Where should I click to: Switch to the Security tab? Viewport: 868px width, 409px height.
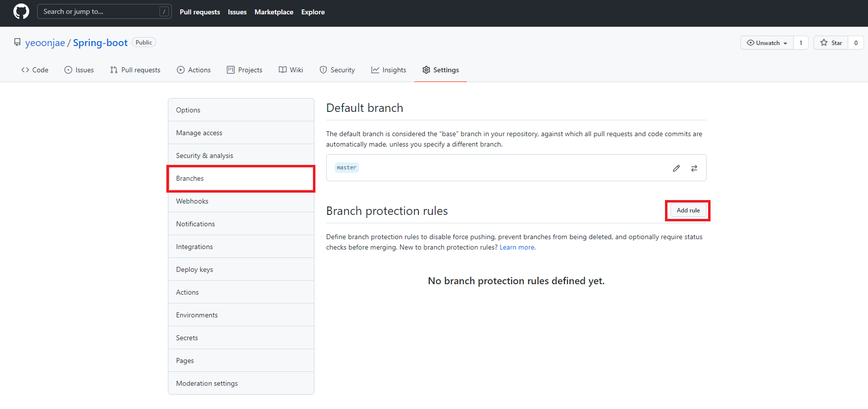pos(337,70)
